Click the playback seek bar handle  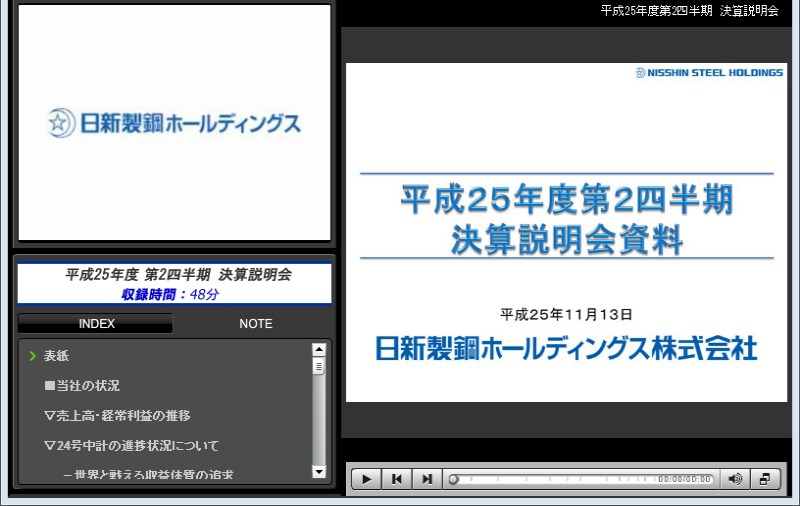point(453,479)
